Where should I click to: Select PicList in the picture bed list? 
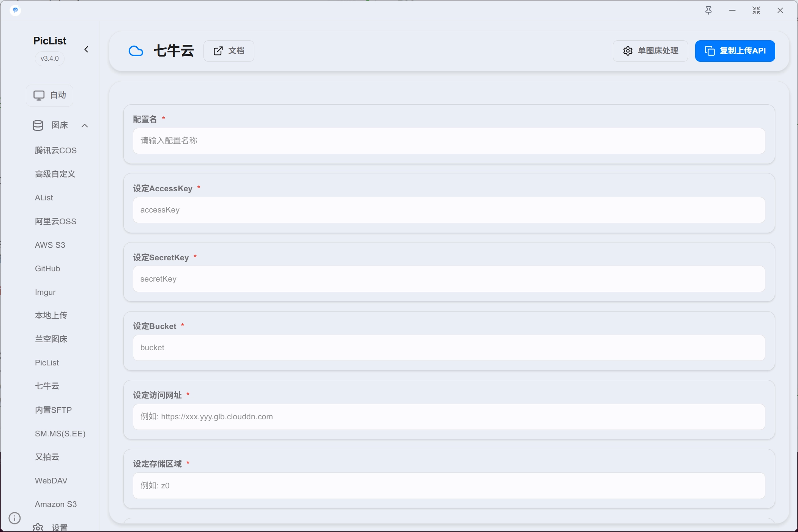[47, 363]
